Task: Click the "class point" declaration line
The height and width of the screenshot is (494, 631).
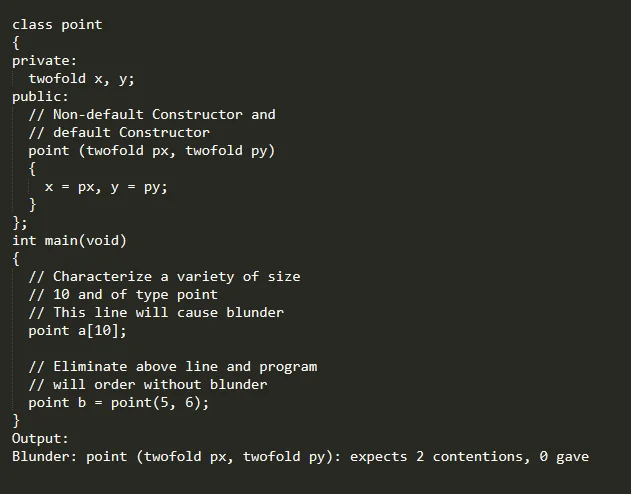Action: (57, 25)
